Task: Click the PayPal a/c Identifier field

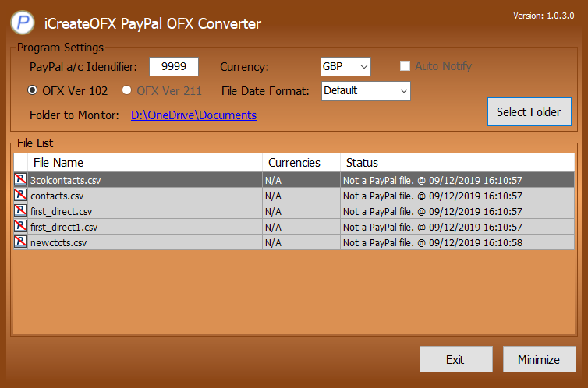Action: tap(174, 67)
